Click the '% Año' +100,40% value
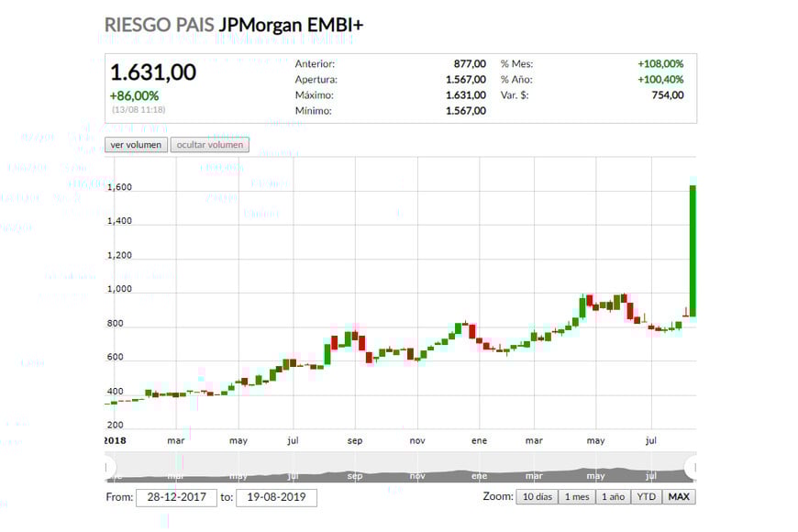The image size is (798, 532). [x=660, y=80]
